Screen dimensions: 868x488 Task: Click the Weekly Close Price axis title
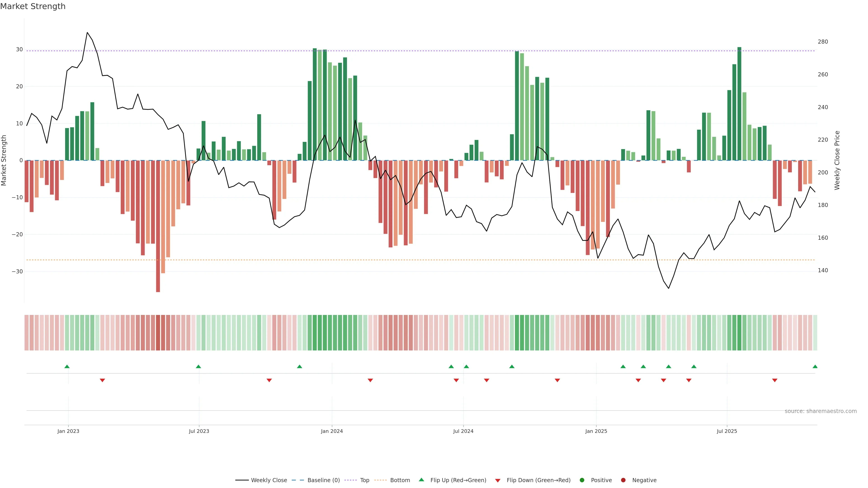point(837,160)
